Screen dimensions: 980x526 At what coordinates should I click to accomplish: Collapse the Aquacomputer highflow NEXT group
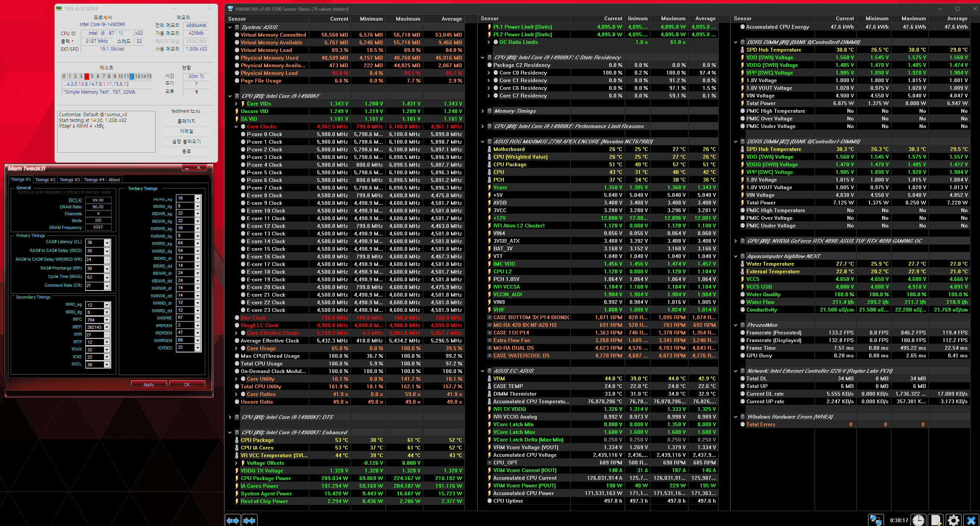(x=736, y=256)
